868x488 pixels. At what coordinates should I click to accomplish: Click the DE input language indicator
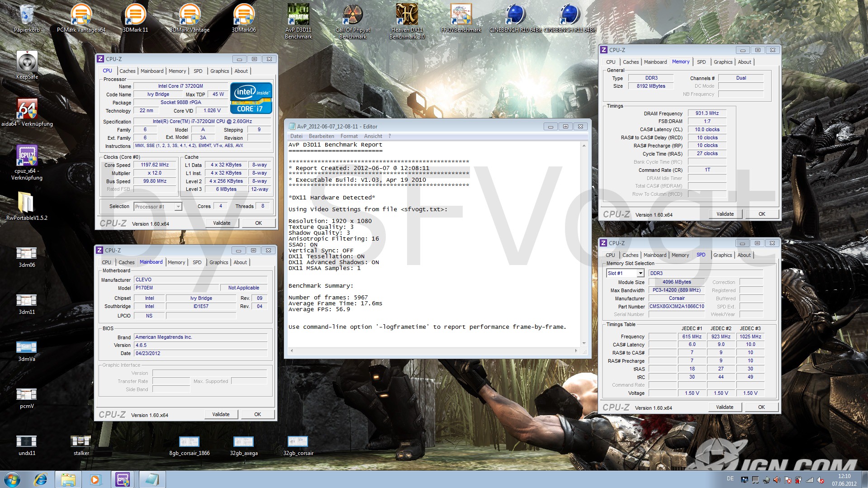(x=730, y=479)
